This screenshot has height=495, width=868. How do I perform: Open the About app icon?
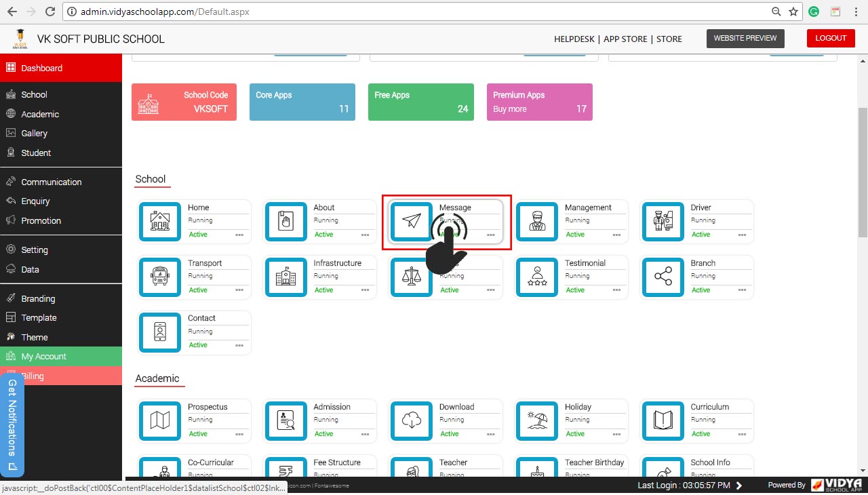(x=285, y=221)
